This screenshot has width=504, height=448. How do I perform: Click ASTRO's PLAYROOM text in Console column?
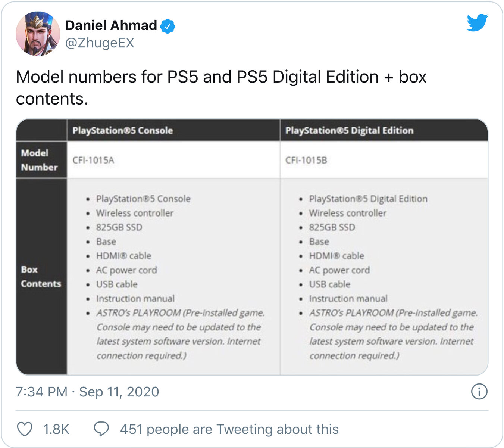(138, 312)
